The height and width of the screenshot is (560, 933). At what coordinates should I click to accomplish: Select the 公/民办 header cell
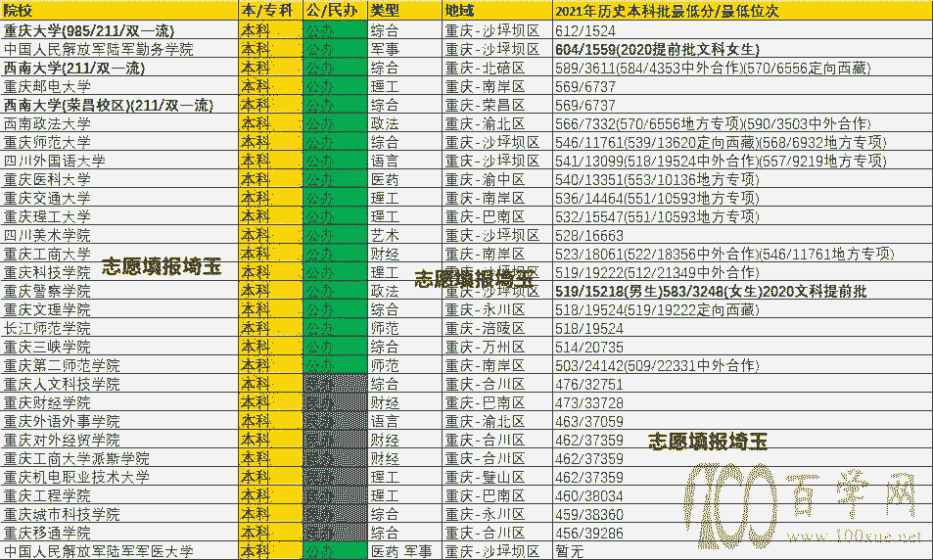pyautogui.click(x=335, y=10)
